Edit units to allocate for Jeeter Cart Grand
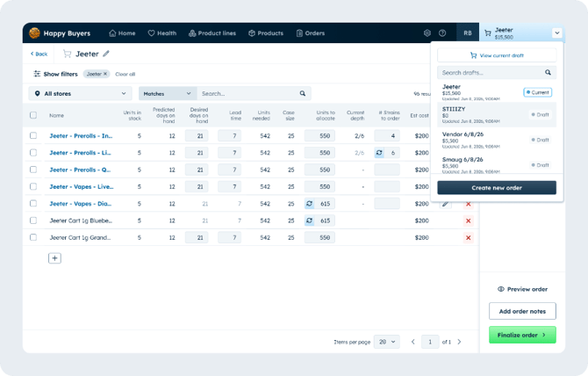588x376 pixels. click(319, 237)
